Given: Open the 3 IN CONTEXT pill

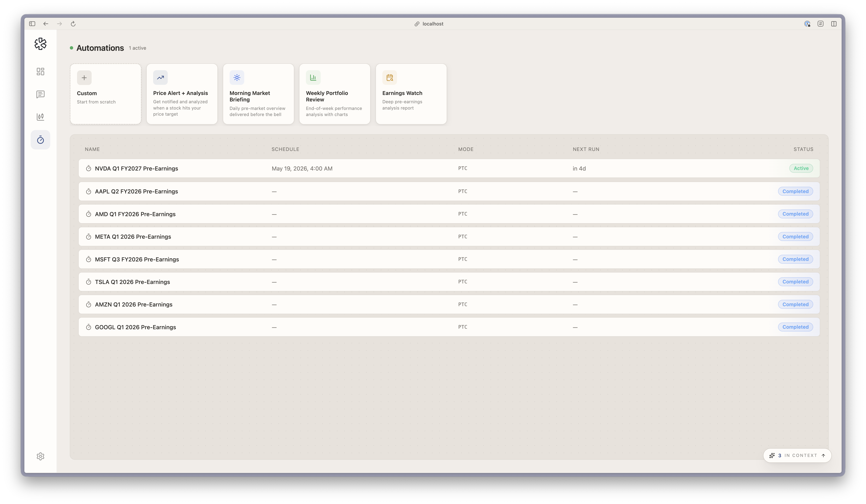Looking at the screenshot, I should [x=797, y=456].
